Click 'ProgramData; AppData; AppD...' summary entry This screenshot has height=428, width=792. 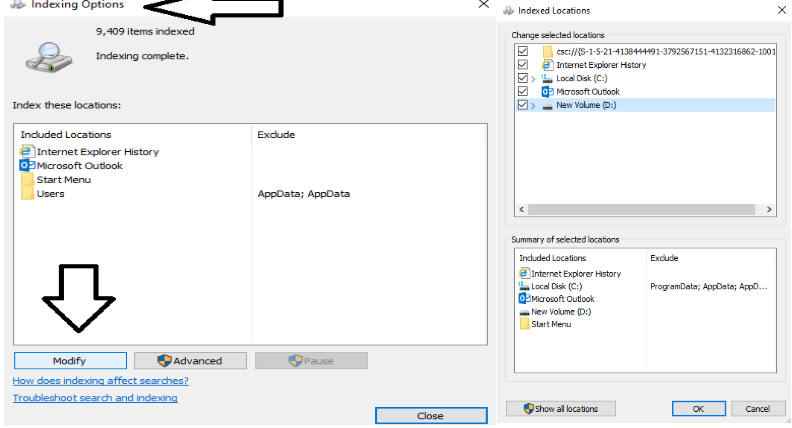coord(709,287)
